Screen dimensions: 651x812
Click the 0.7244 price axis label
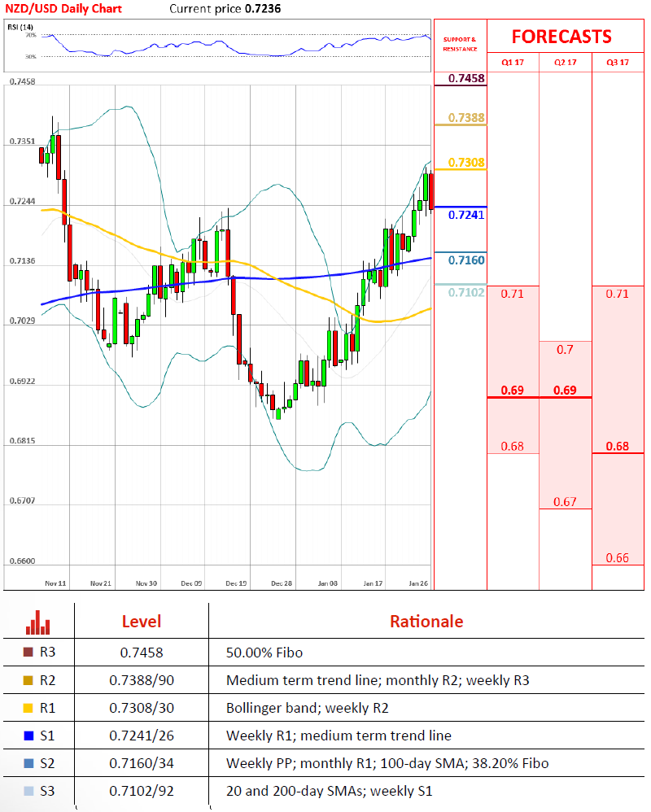(22, 202)
